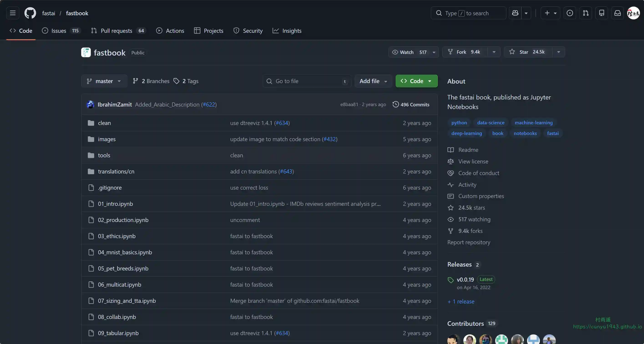Open the machine-learning topic tag

(x=533, y=122)
